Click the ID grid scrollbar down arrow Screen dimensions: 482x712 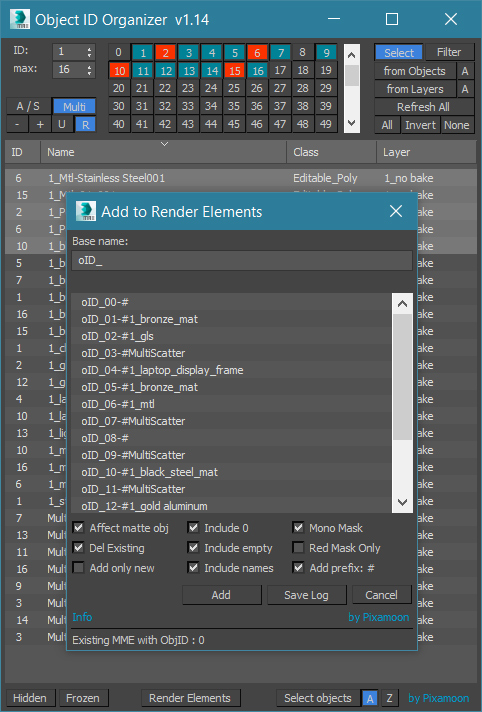click(x=352, y=123)
